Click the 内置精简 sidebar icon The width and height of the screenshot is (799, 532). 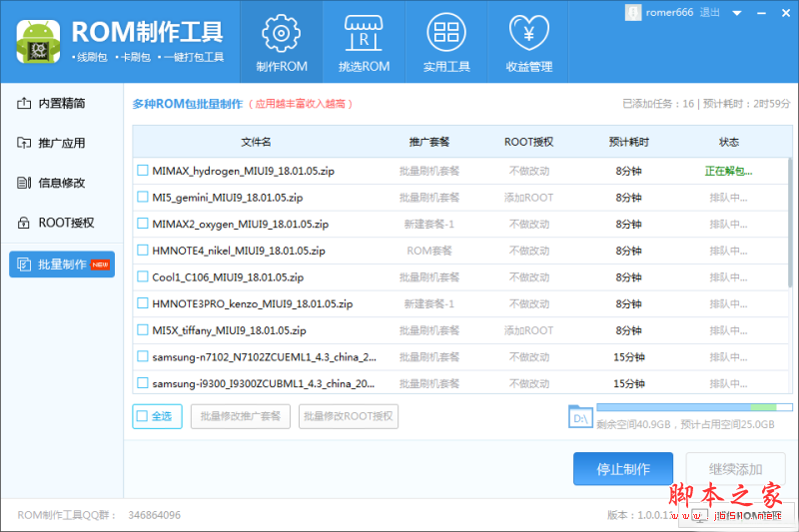pyautogui.click(x=23, y=104)
